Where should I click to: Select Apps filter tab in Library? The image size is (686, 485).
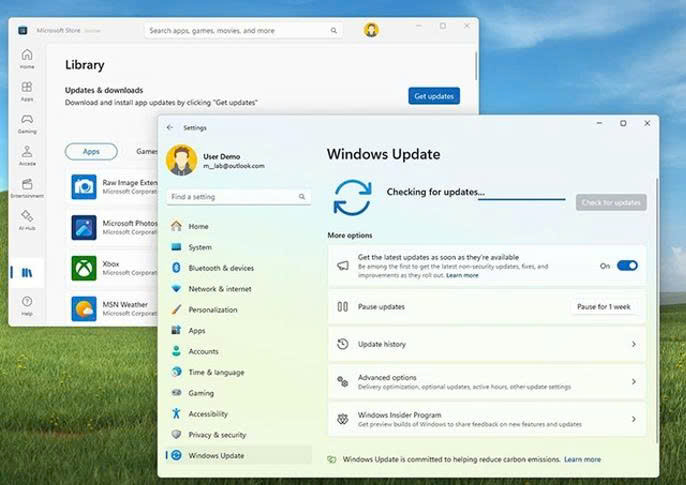pyautogui.click(x=91, y=151)
